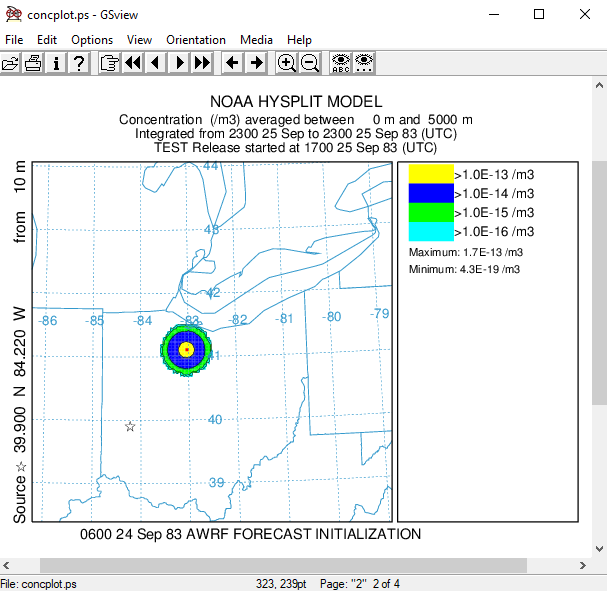Image resolution: width=607 pixels, height=591 pixels.
Task: Skip forward pages with double right arrow
Action: click(202, 63)
